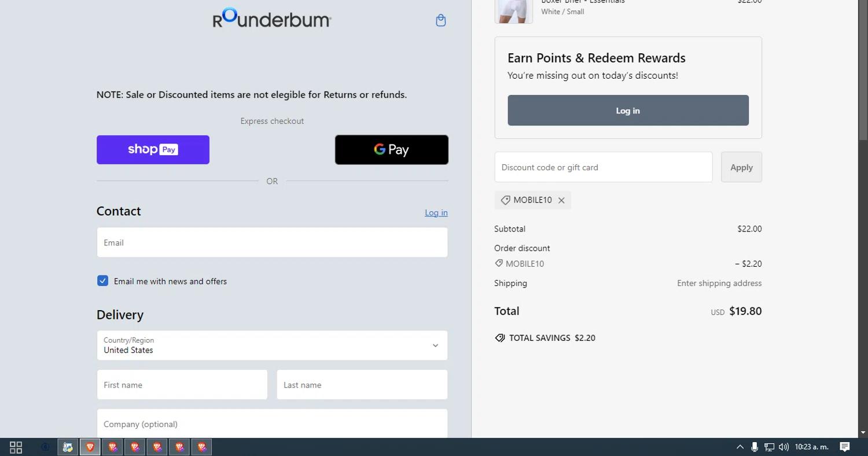Screen dimensions: 868x456
Task: Pay with Google Pay express checkout
Action: point(392,150)
